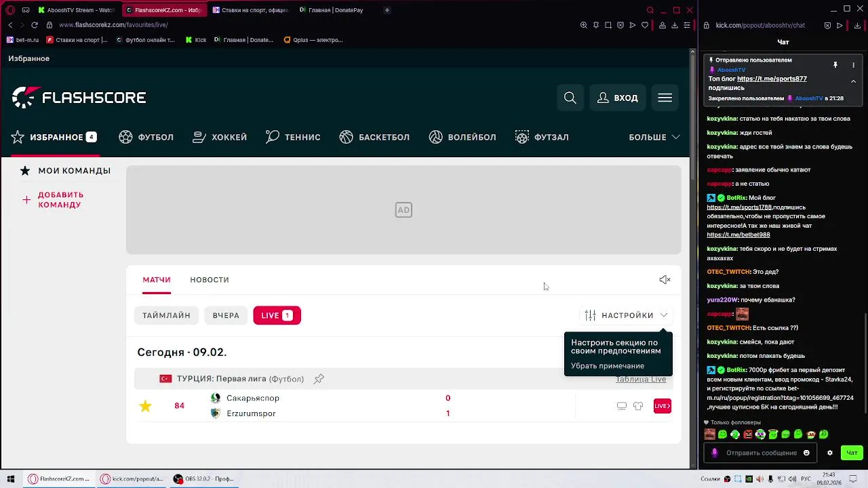Switch to OBS 32.0.2 in taskbar
The width and height of the screenshot is (868, 488).
[x=203, y=479]
